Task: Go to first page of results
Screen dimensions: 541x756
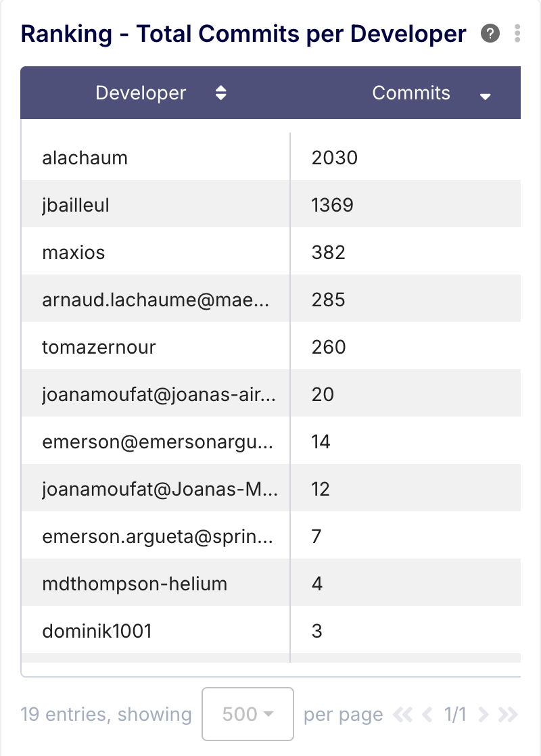Action: pyautogui.click(x=402, y=714)
